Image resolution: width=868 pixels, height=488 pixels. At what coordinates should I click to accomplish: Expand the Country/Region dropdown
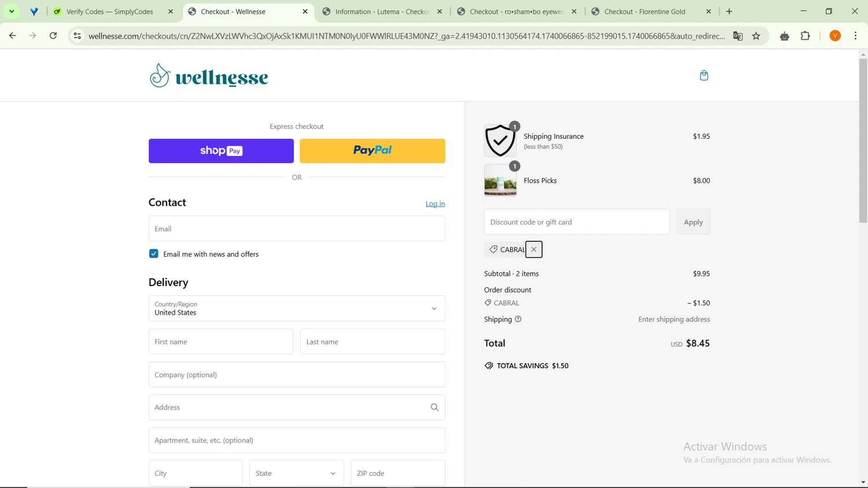297,309
